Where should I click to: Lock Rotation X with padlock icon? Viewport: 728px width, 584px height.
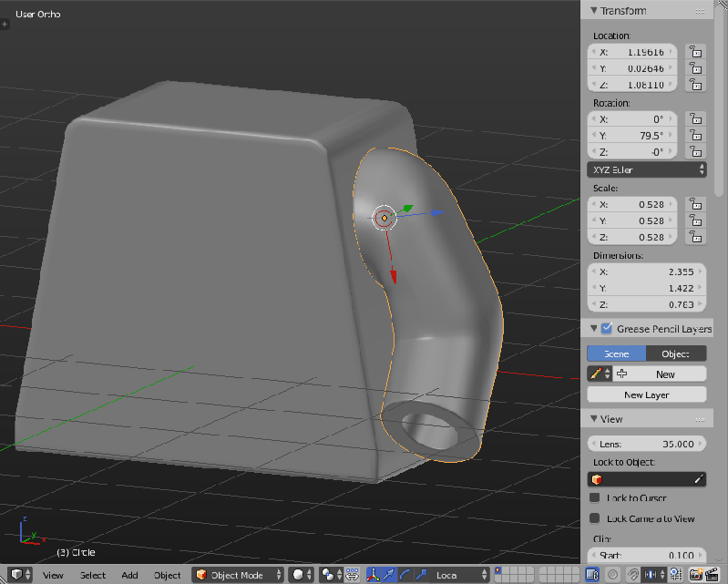click(x=695, y=119)
